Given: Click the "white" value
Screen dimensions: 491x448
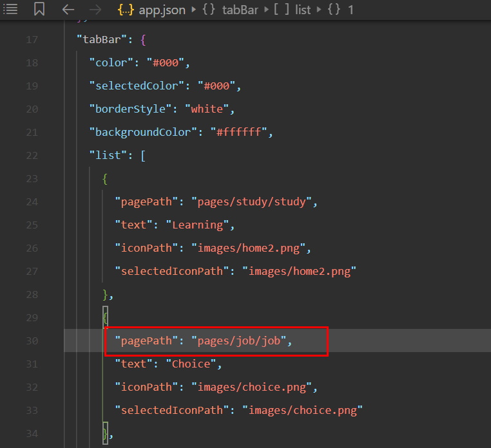Looking at the screenshot, I should click(207, 109).
